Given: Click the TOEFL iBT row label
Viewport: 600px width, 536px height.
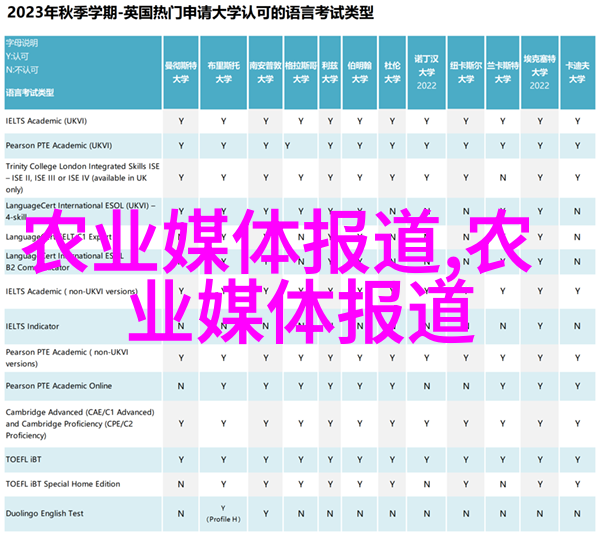Looking at the screenshot, I should point(23,459).
